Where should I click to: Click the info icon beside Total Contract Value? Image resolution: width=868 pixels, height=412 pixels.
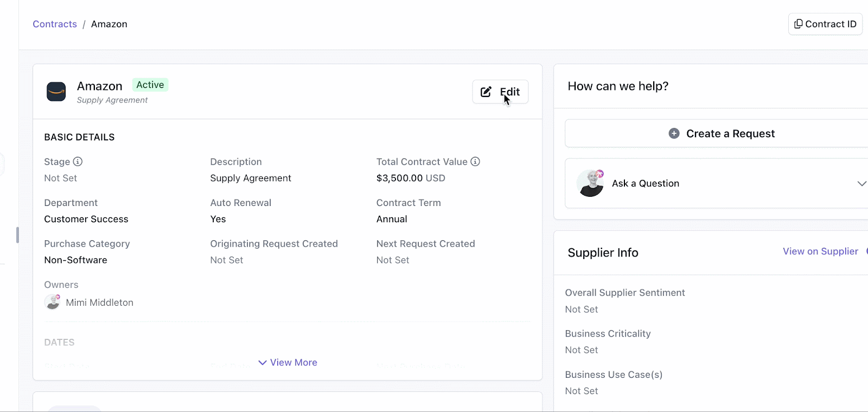click(x=475, y=162)
